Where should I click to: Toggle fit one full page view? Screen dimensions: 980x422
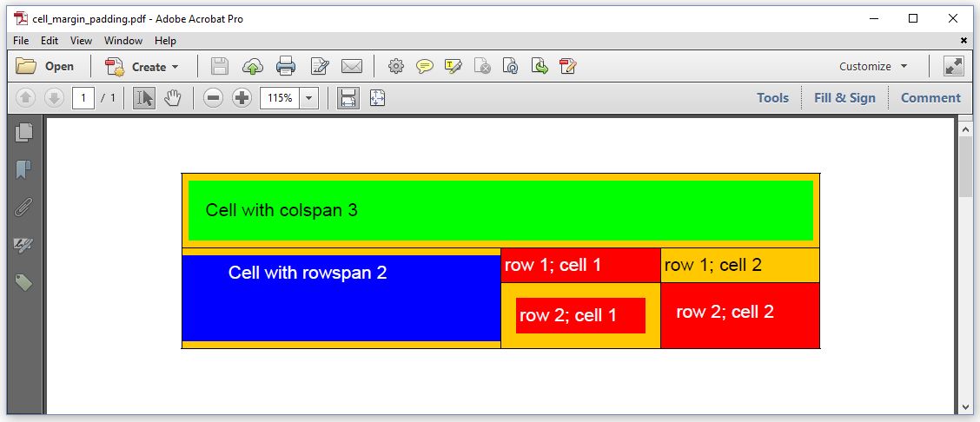[377, 98]
